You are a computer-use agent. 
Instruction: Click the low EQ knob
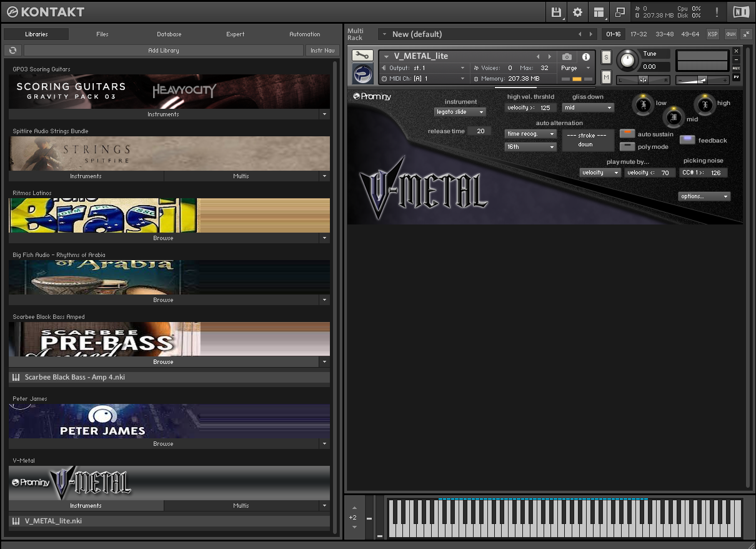(x=643, y=104)
